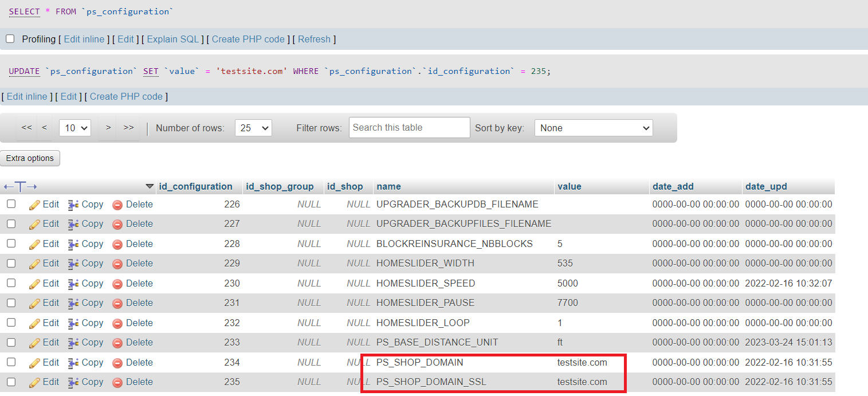Click the column options triangle in table header
Viewport: 868px width, 396px height.
(150, 186)
